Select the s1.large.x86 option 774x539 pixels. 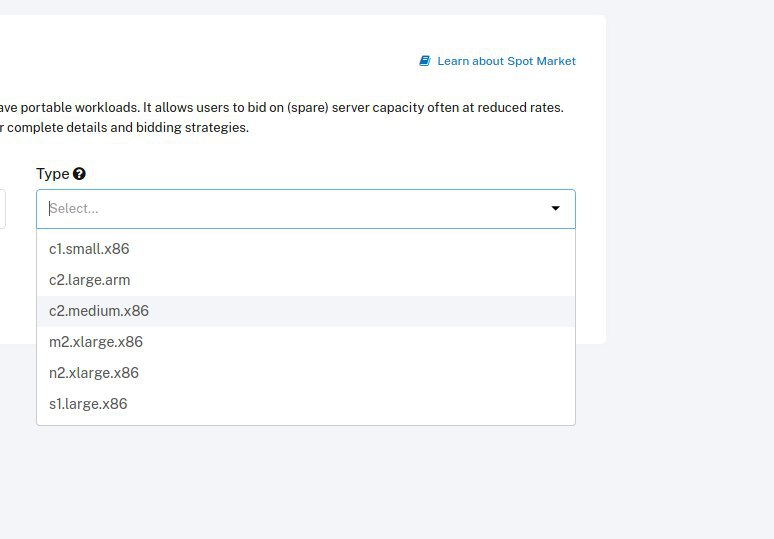tap(306, 404)
